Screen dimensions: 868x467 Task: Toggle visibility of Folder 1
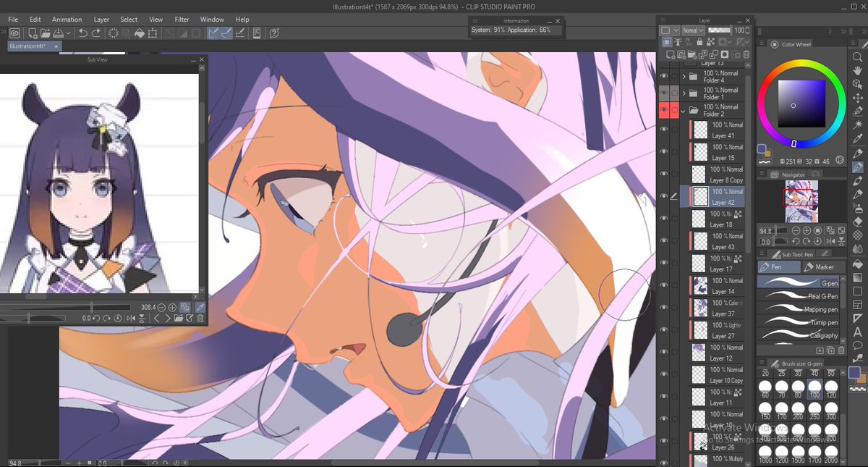(x=664, y=93)
